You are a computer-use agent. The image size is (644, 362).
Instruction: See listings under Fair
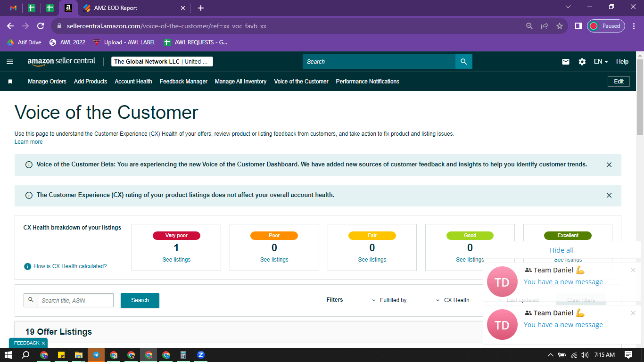(372, 260)
